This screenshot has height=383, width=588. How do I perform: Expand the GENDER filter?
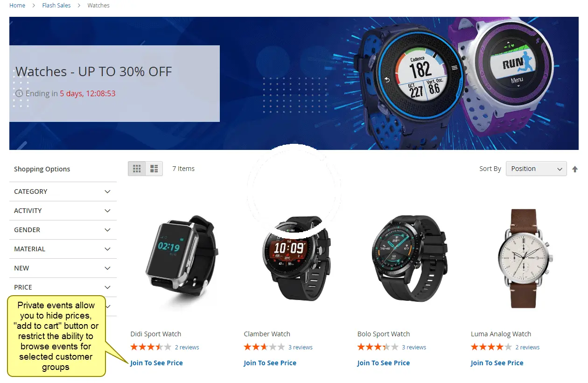(63, 230)
